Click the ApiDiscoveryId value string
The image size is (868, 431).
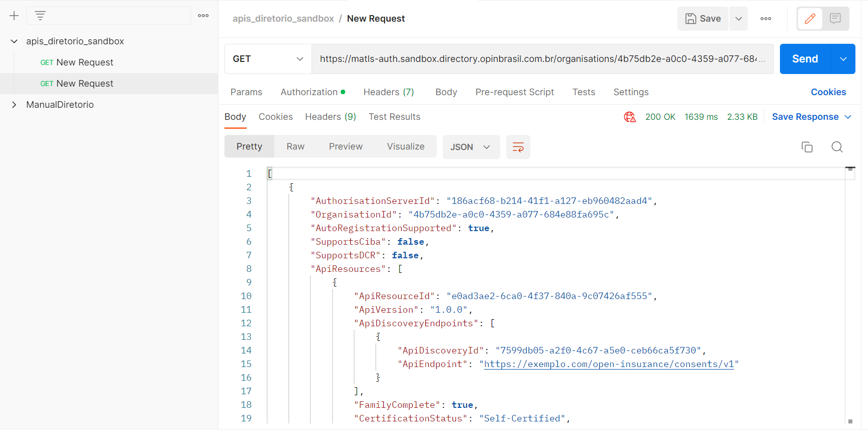[x=598, y=350]
